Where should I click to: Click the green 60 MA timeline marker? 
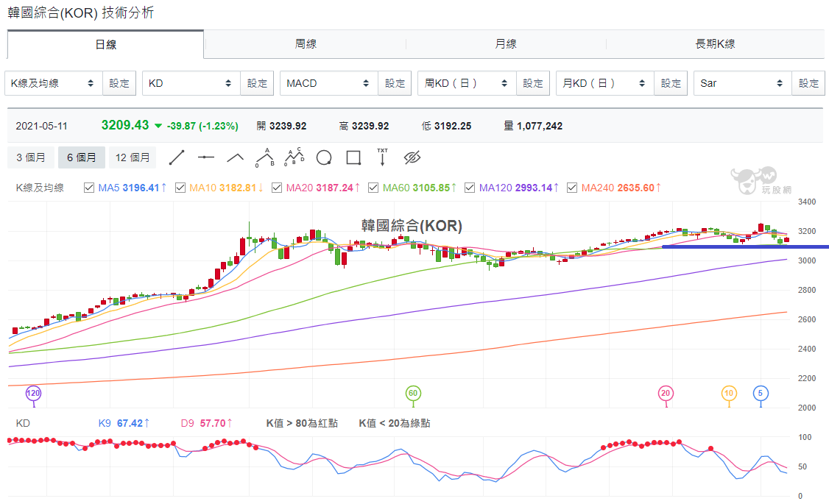point(413,393)
